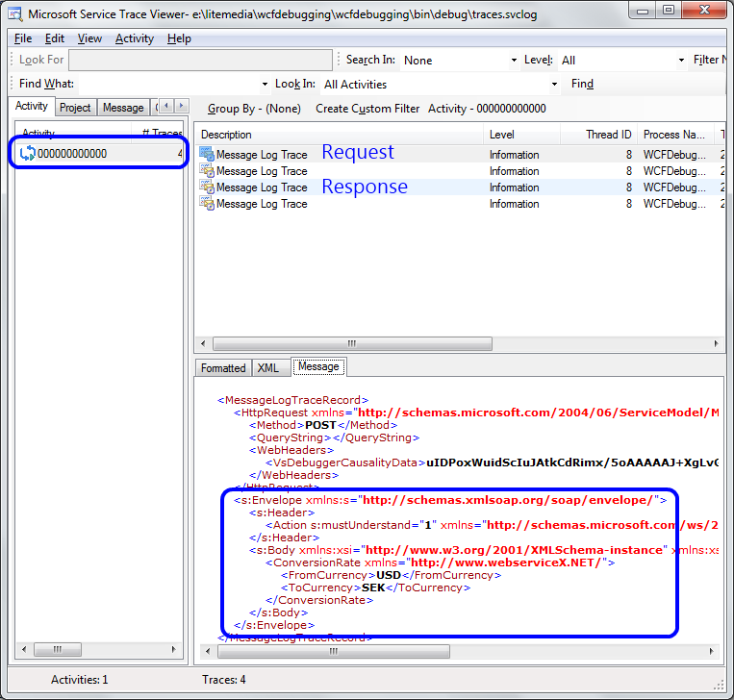Screen dimensions: 734x700
Task: Switch to the Activity tab in left pane
Action: coord(32,106)
